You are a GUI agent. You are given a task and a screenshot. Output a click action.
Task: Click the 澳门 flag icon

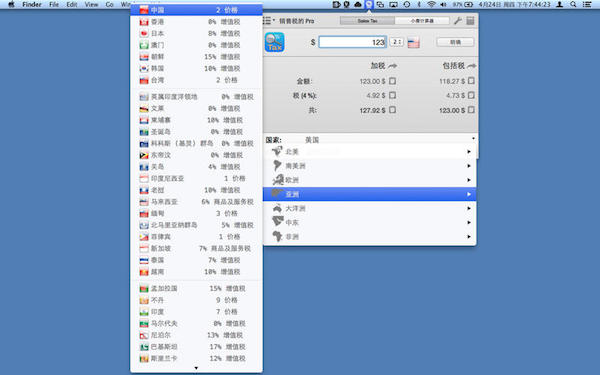click(x=144, y=45)
